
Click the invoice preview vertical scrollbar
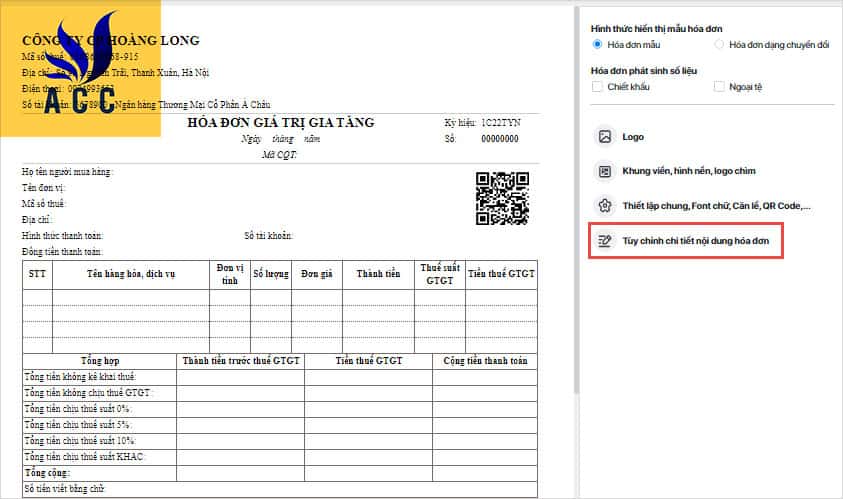[575, 200]
